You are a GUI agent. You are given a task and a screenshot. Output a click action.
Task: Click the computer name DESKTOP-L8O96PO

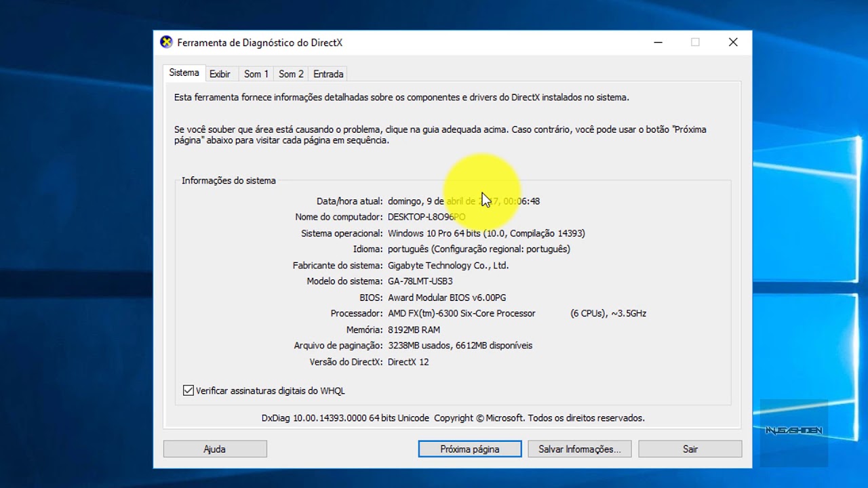[427, 217]
